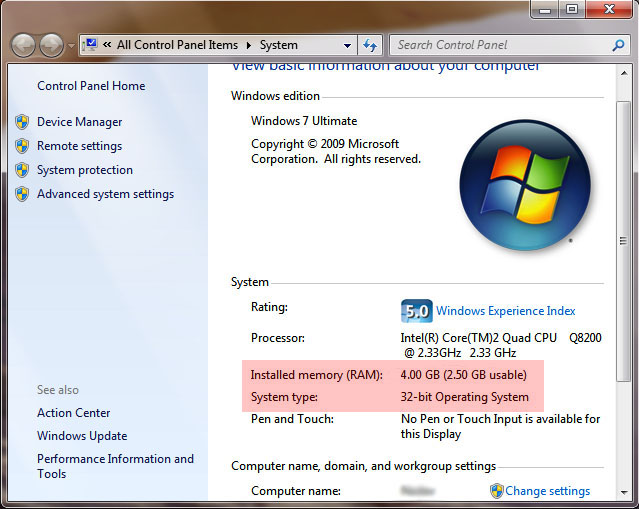Click the 5.0 rating score badge
Screen dimensions: 639x509
pos(416,310)
